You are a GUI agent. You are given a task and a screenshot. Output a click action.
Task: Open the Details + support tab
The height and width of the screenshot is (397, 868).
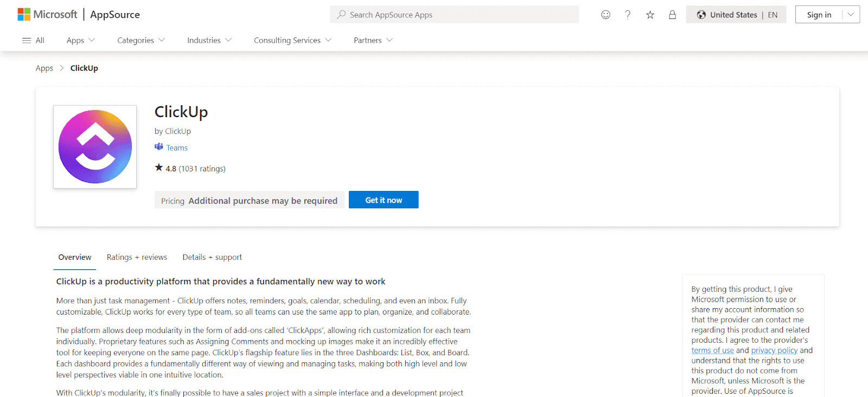tap(212, 257)
